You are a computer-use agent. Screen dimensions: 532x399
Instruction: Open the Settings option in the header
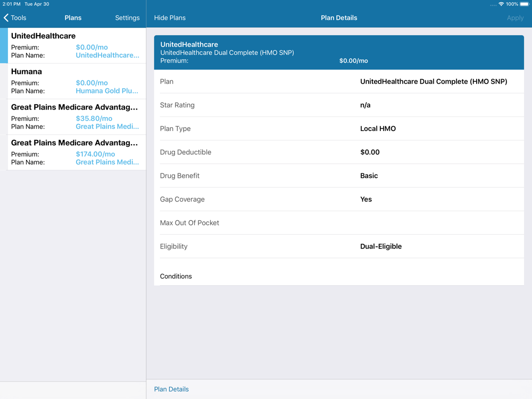click(x=127, y=18)
